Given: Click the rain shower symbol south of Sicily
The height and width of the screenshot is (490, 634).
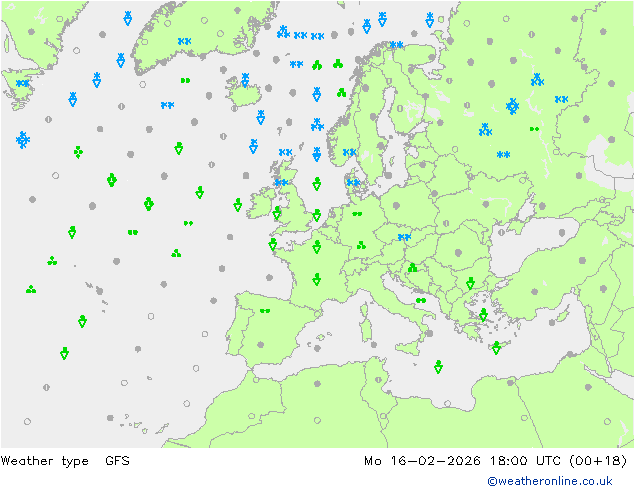Looking at the screenshot, I should pos(438,367).
